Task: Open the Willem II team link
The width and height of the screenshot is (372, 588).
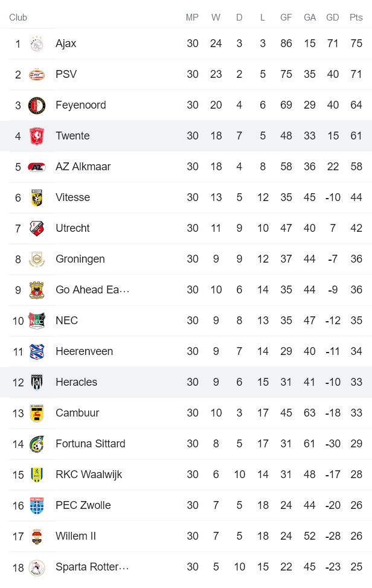Action: (75, 536)
